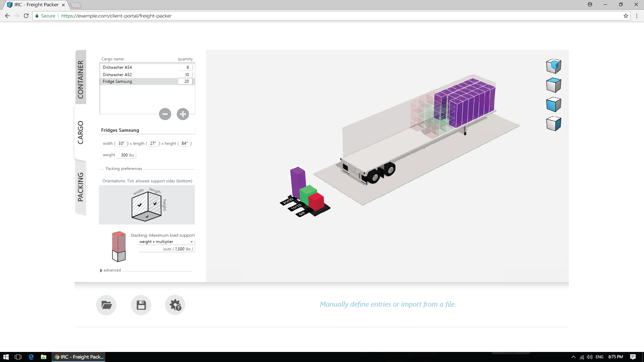Toggle the bottom-face orientation checkmark
644x362 pixels.
tap(147, 217)
